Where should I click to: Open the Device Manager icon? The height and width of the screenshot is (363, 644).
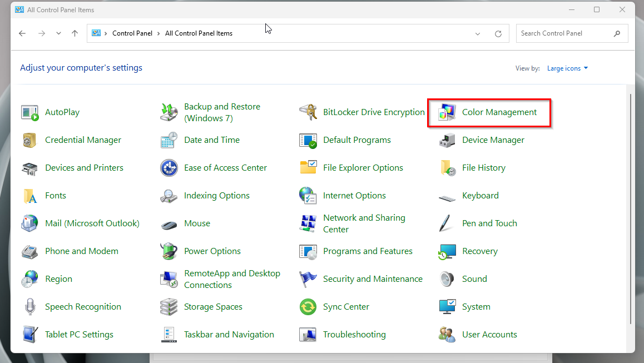[x=447, y=140]
